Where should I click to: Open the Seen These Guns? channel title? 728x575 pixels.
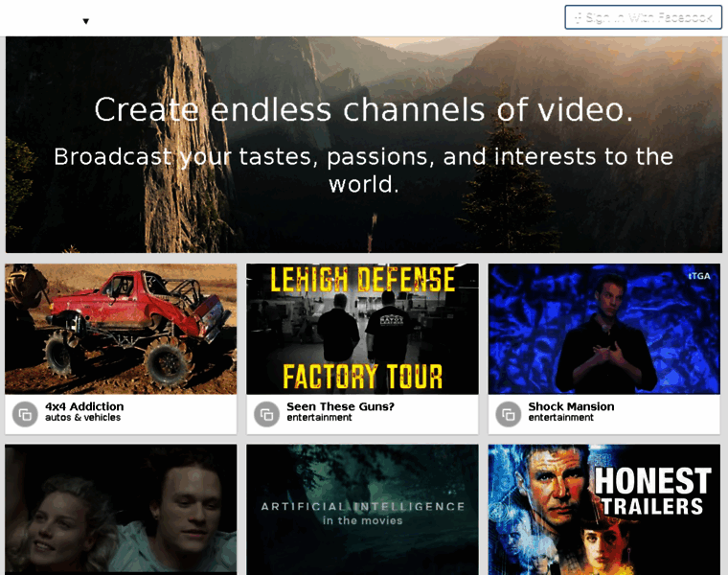tap(340, 406)
